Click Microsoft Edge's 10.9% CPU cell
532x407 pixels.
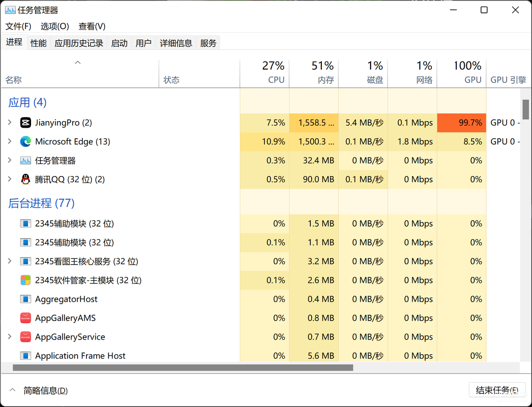click(x=265, y=142)
